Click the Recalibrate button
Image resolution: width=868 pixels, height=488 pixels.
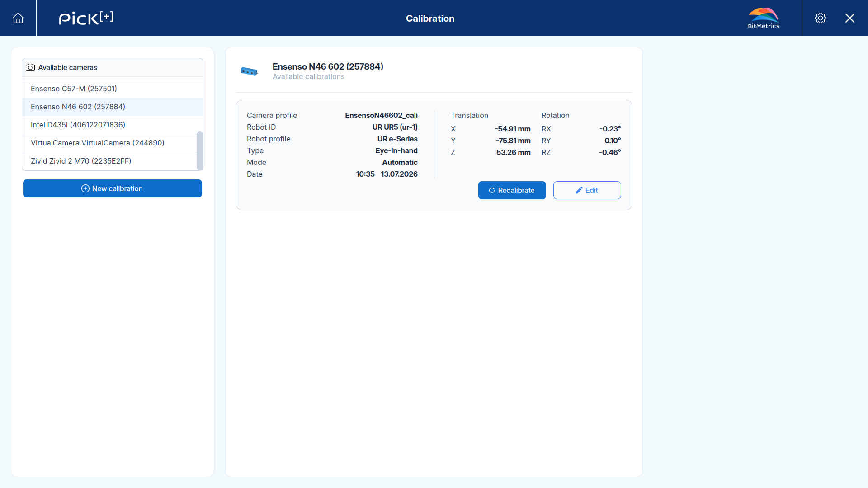point(512,190)
